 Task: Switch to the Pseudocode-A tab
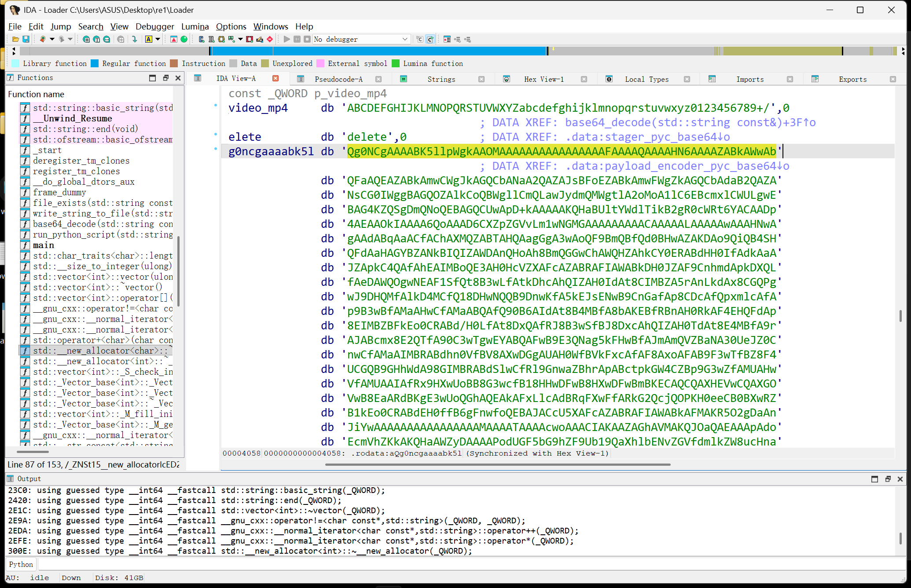(x=338, y=79)
